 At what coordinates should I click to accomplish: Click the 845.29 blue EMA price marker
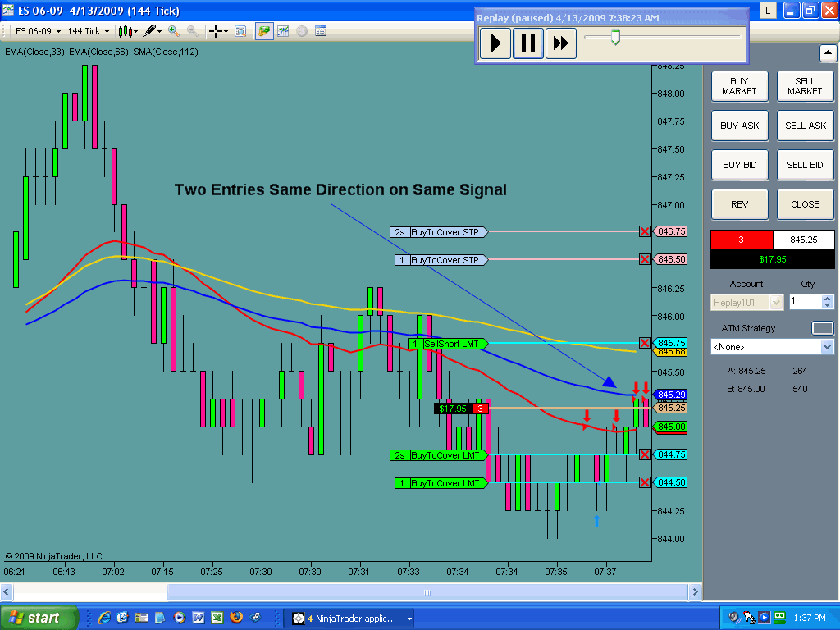(x=669, y=395)
